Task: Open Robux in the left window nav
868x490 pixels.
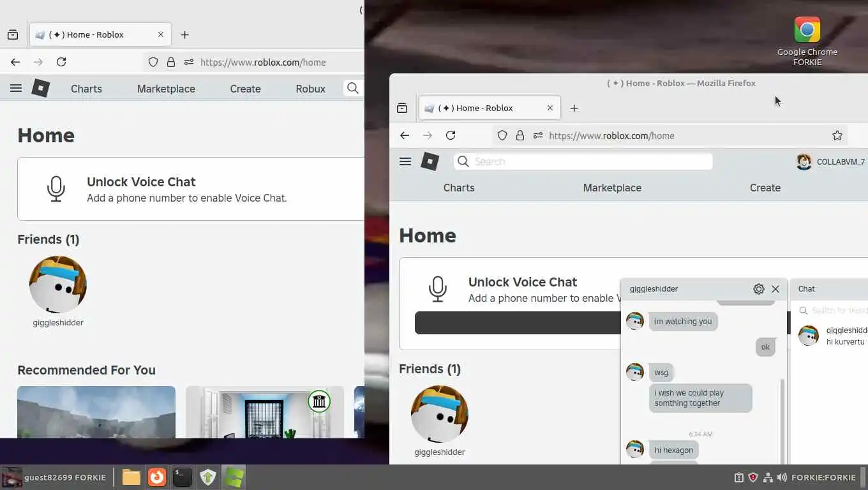Action: coord(310,89)
